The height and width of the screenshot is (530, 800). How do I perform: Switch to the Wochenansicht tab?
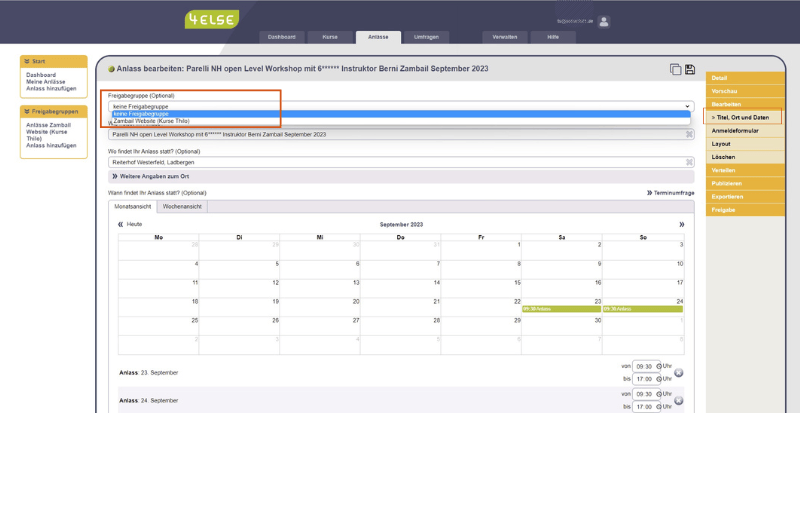(x=184, y=206)
